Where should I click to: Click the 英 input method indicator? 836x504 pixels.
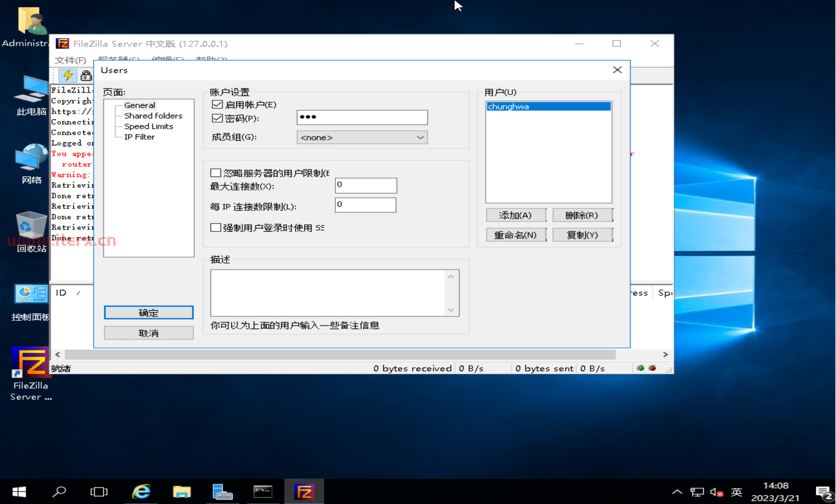point(736,492)
